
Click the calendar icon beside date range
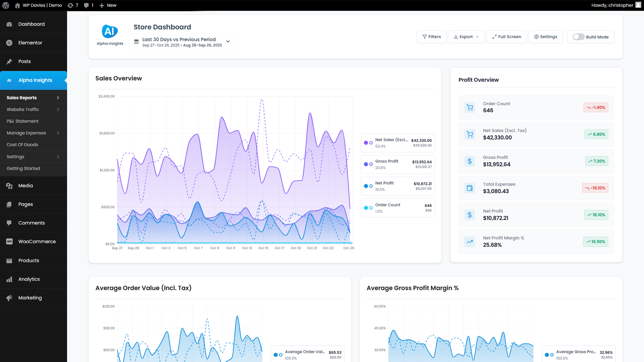[x=137, y=42]
